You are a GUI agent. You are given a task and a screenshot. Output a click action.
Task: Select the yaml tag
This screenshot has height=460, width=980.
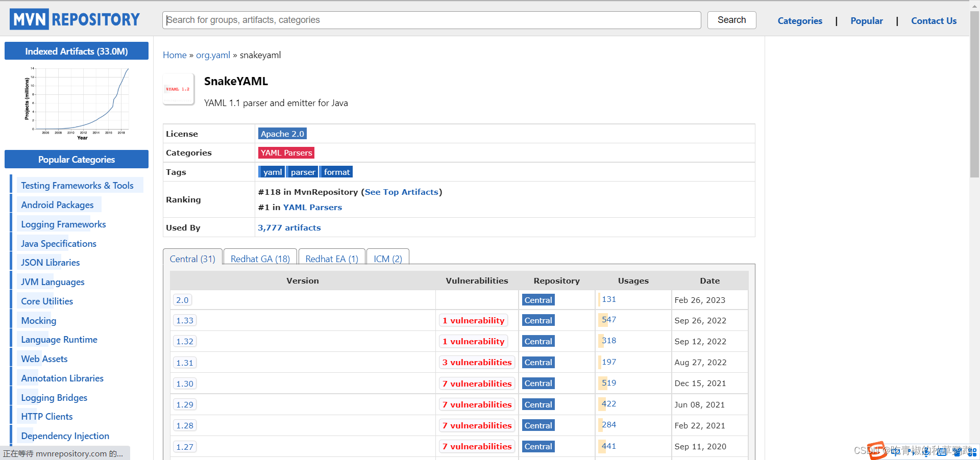coord(272,172)
